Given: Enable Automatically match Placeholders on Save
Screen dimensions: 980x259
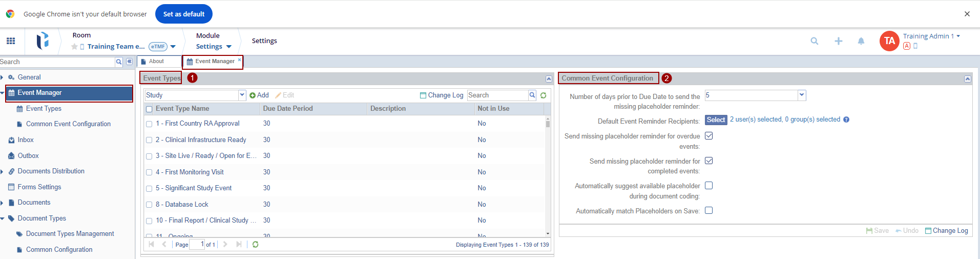Looking at the screenshot, I should [x=708, y=210].
